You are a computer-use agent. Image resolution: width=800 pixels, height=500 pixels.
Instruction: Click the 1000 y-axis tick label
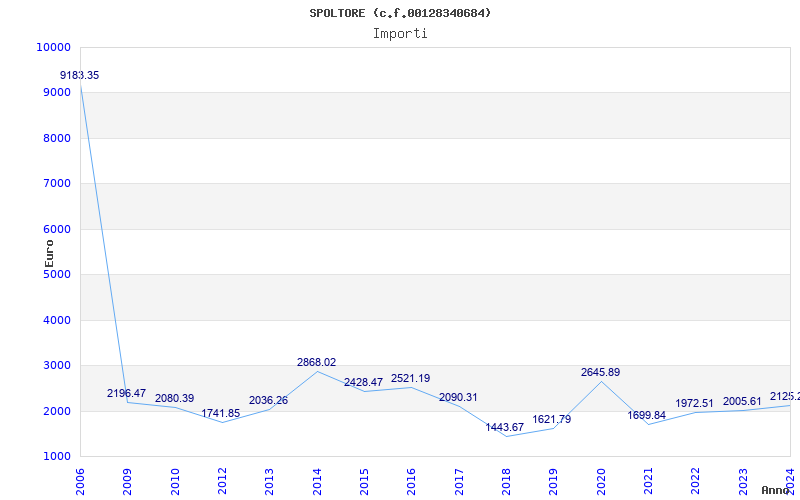pyautogui.click(x=56, y=457)
